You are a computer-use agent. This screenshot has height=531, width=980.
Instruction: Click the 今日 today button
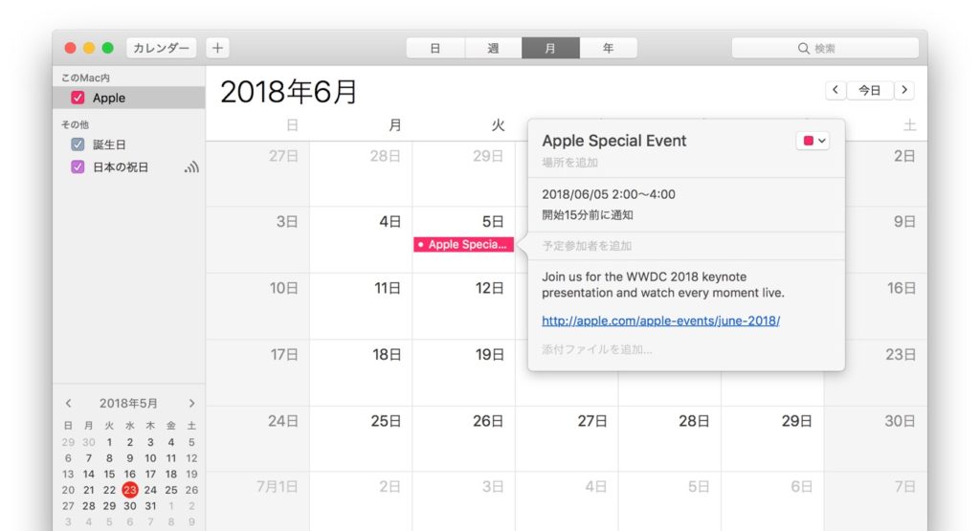[x=869, y=90]
